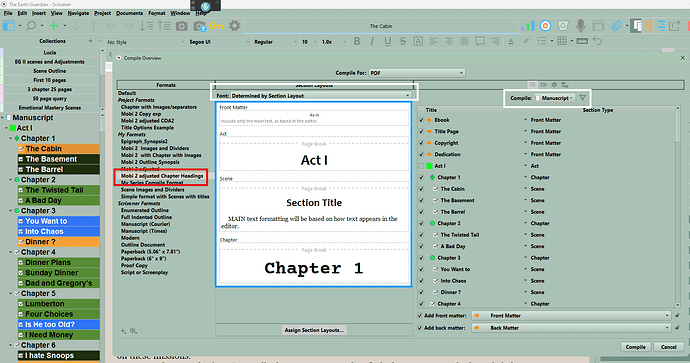The height and width of the screenshot is (363, 690).
Task: Collapse Chapter 1 in the binder
Action: (11, 138)
